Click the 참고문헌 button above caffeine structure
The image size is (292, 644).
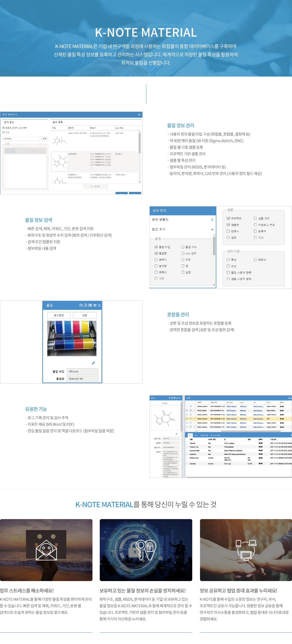(164, 403)
